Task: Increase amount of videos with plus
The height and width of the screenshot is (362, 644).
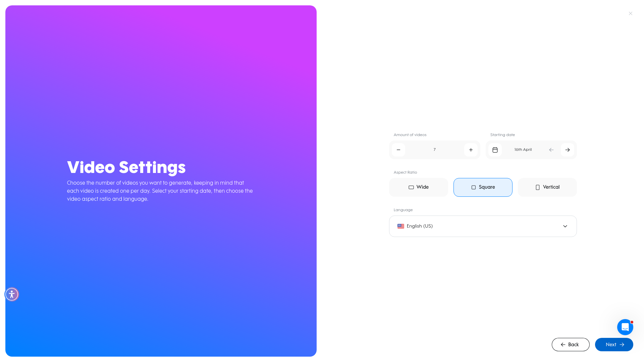Action: pyautogui.click(x=471, y=150)
